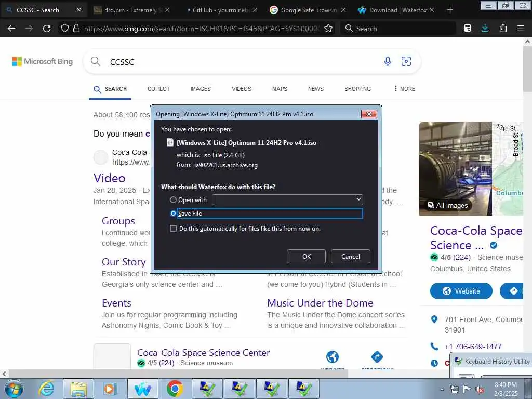Open the Groups result link

(x=118, y=221)
